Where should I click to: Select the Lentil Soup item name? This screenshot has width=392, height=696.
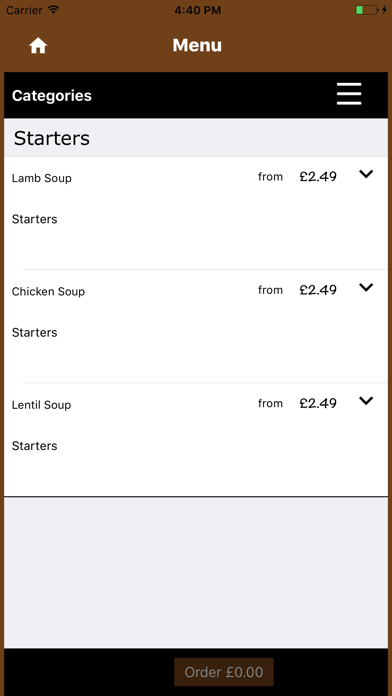[x=41, y=405]
